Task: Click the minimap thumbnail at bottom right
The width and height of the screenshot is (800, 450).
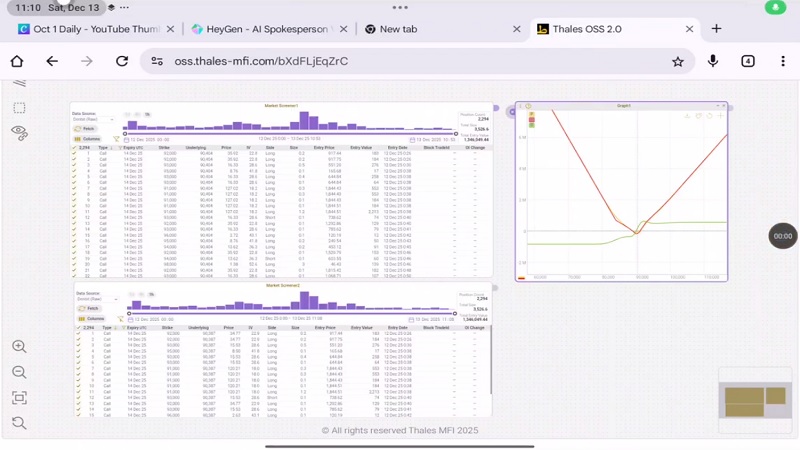Action: pos(755,402)
